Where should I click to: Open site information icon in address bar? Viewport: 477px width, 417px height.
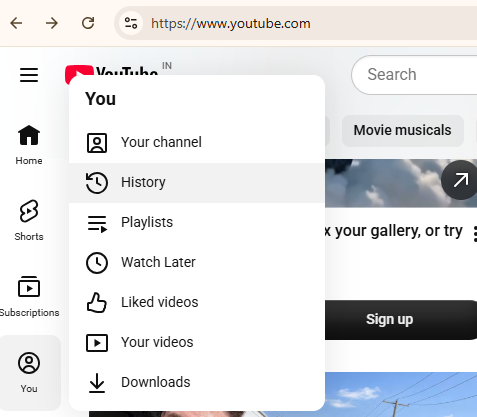[x=131, y=23]
